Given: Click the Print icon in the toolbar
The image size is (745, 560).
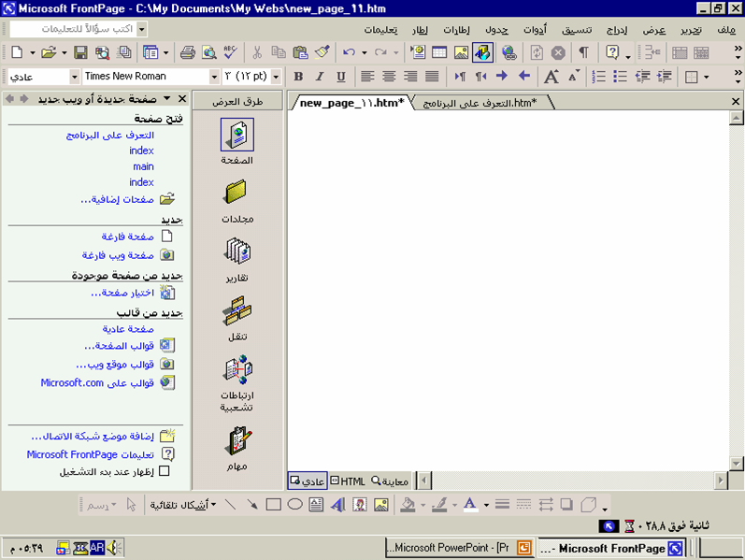Looking at the screenshot, I should click(x=187, y=52).
